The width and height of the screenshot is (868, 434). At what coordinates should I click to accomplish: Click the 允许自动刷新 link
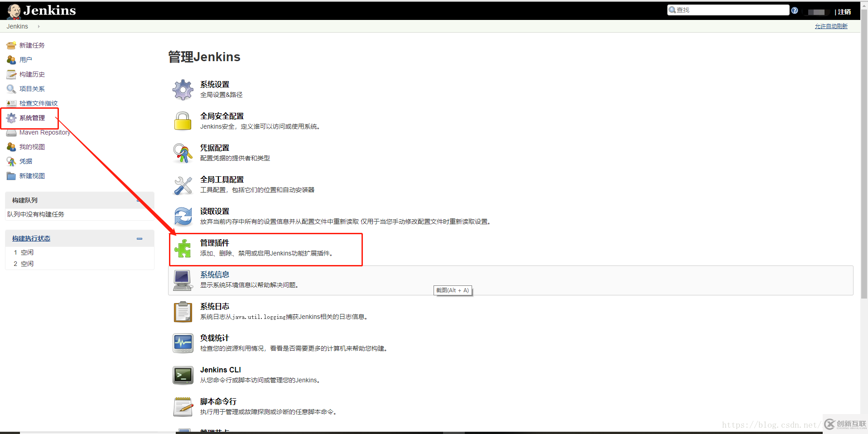[x=831, y=26]
